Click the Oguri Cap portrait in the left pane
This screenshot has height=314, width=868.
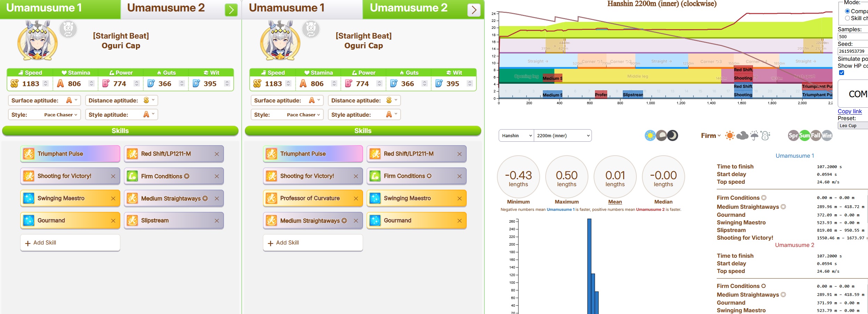[38, 41]
